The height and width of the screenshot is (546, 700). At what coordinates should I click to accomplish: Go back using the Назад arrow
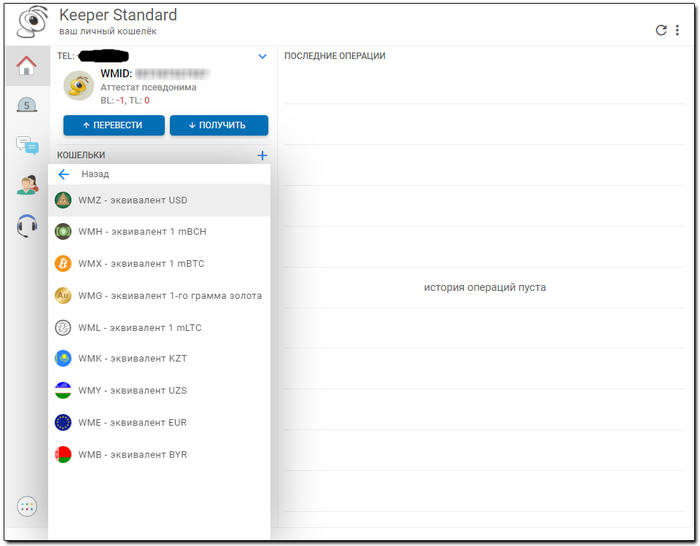tap(64, 175)
